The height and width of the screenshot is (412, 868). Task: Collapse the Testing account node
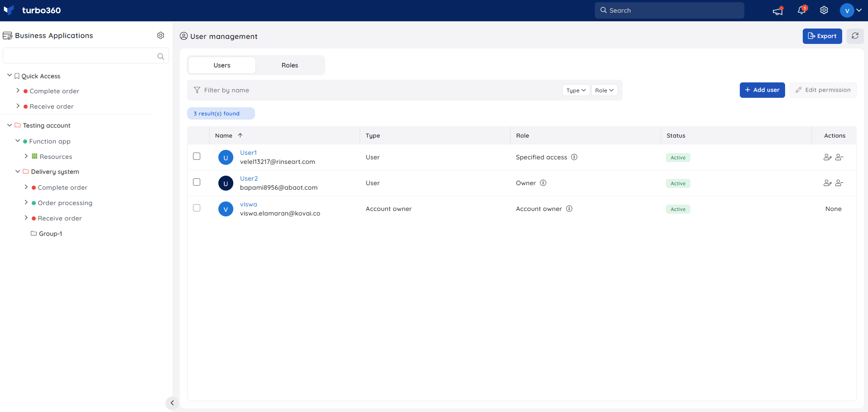(x=10, y=125)
